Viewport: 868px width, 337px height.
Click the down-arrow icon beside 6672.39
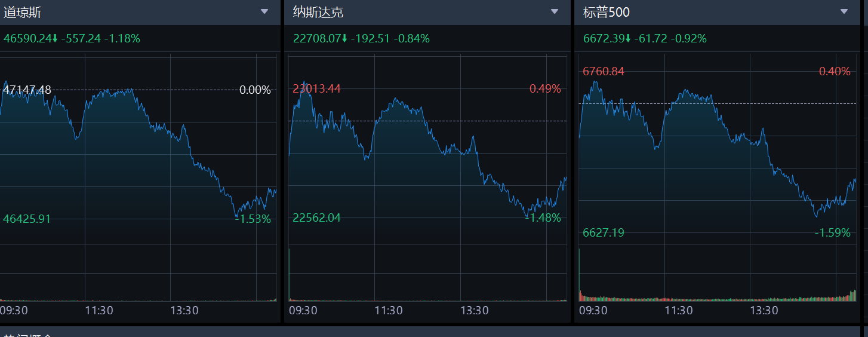click(x=628, y=39)
